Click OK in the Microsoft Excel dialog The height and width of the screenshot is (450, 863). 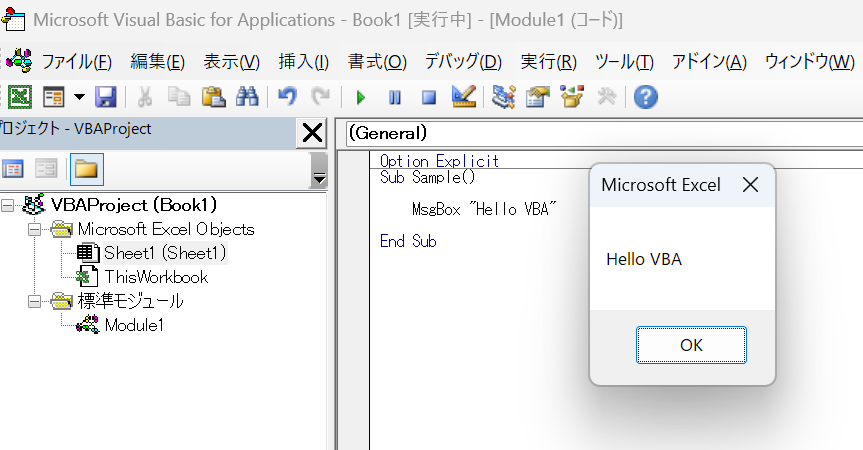point(691,345)
